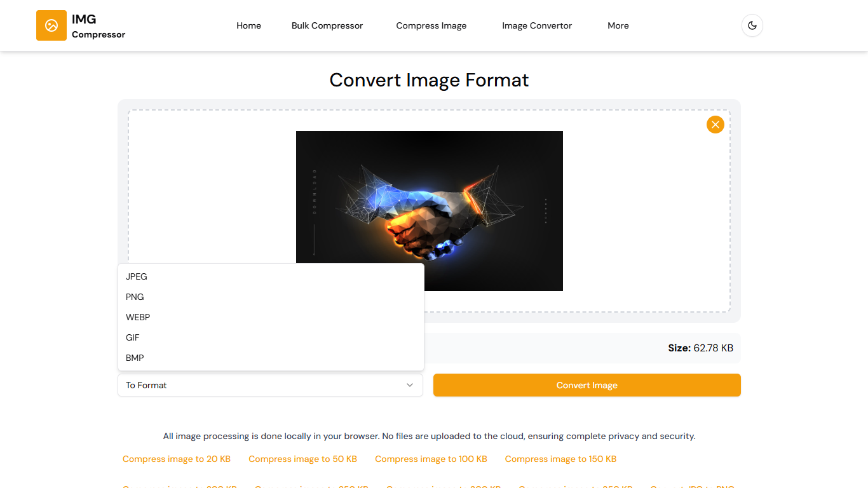
Task: Open Compress image to 20 KB link
Action: [x=177, y=459]
